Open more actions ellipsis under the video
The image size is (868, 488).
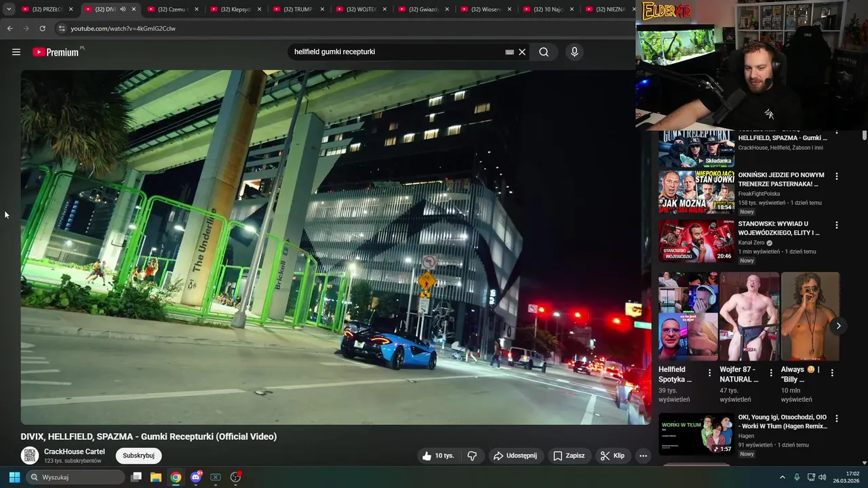point(643,456)
